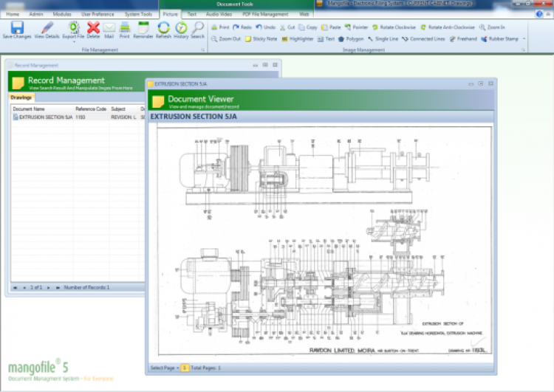Screen dimensions: 554x392
Task: Expand the Rubber Stamp dropdown arrow
Action: tap(524, 38)
